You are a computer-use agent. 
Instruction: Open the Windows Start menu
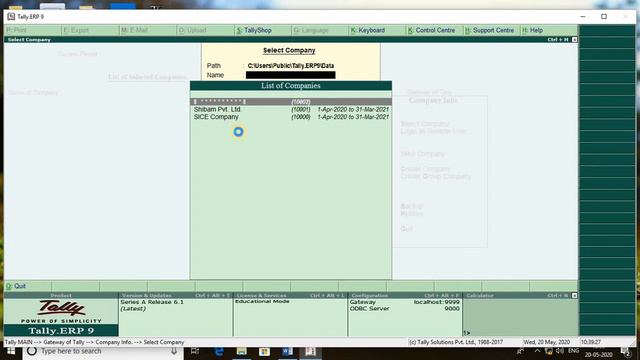coord(11,352)
